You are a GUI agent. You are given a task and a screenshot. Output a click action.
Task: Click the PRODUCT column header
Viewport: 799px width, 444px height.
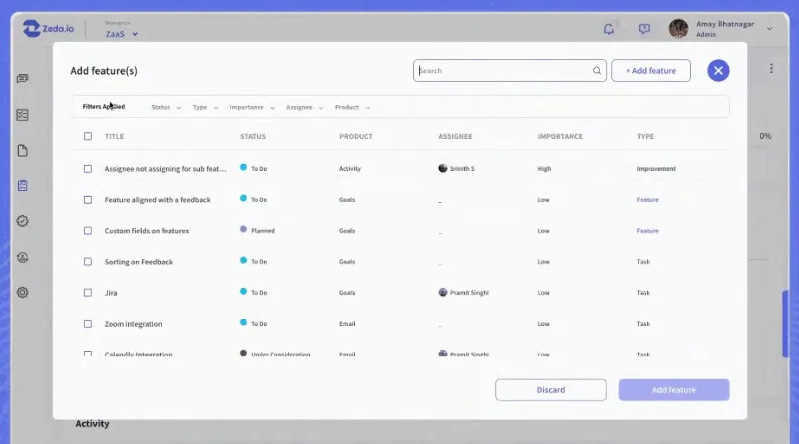(356, 137)
